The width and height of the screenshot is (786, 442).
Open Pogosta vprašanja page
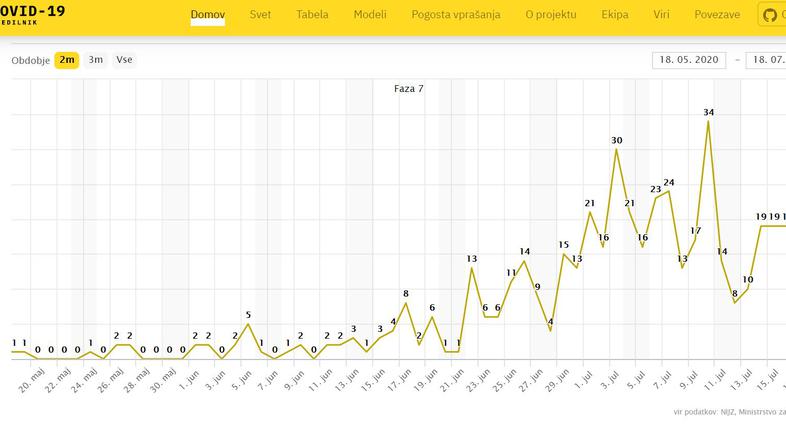455,16
